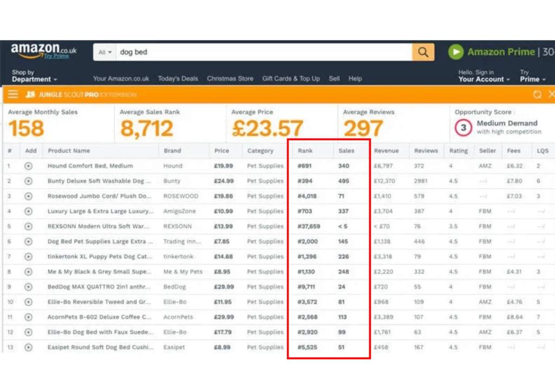Open the Jungle Scout hamburger menu
The width and height of the screenshot is (555, 392).
coord(13,94)
